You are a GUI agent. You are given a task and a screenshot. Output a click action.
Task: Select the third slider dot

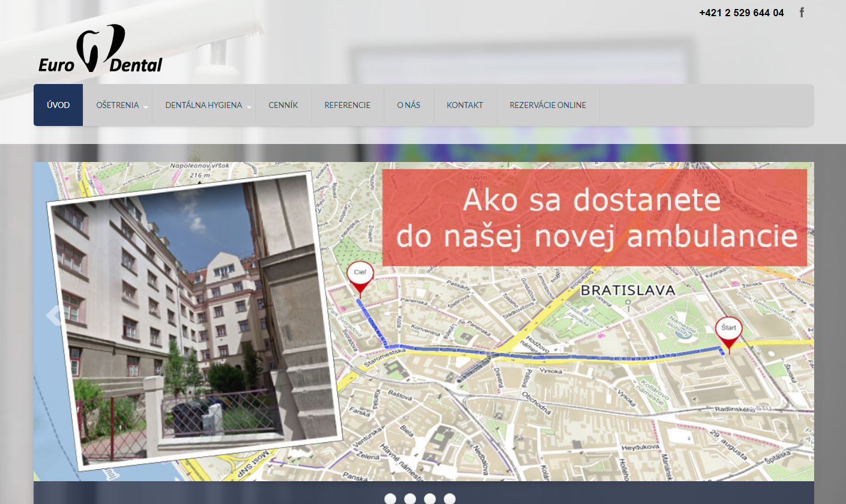(430, 499)
